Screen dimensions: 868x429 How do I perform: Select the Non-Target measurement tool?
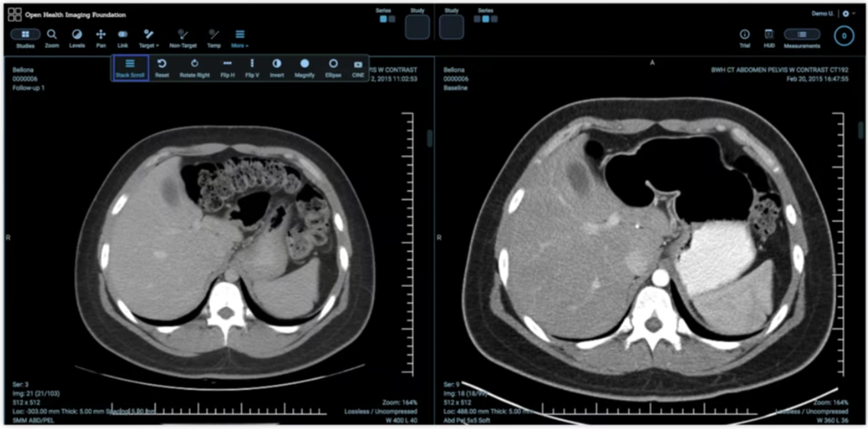coord(183,38)
